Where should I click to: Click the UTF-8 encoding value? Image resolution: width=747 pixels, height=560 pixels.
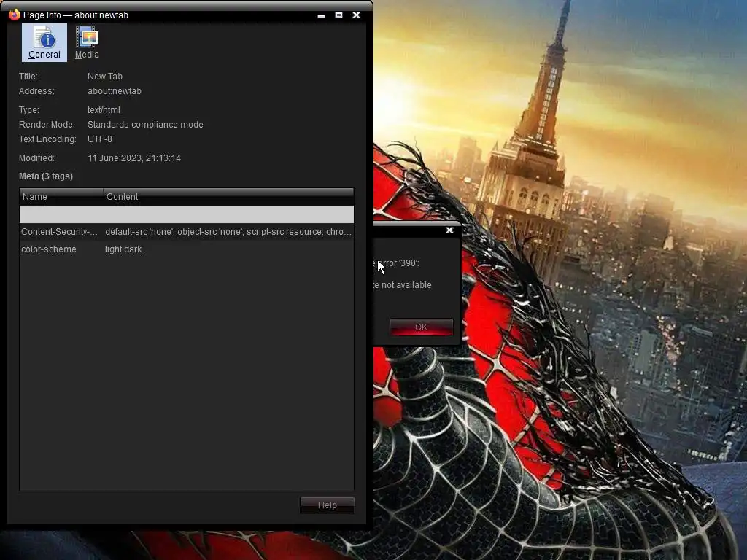[100, 139]
